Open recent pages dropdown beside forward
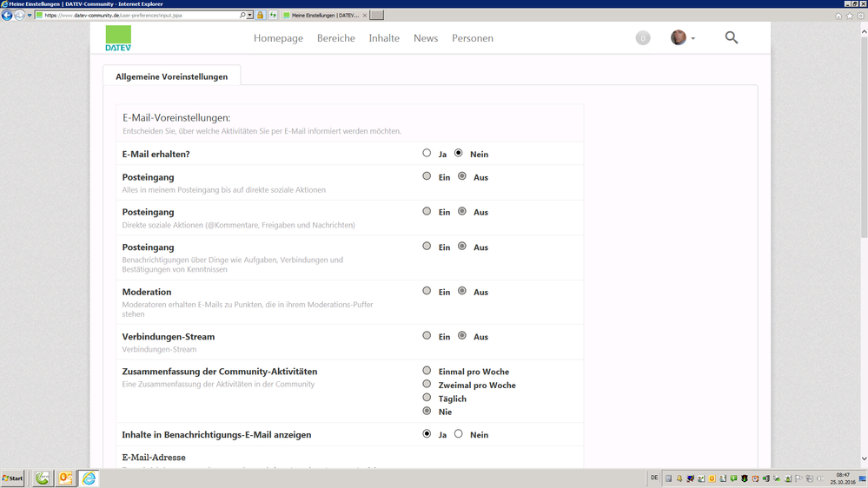Screen dimensions: 868x488 click(x=30, y=16)
